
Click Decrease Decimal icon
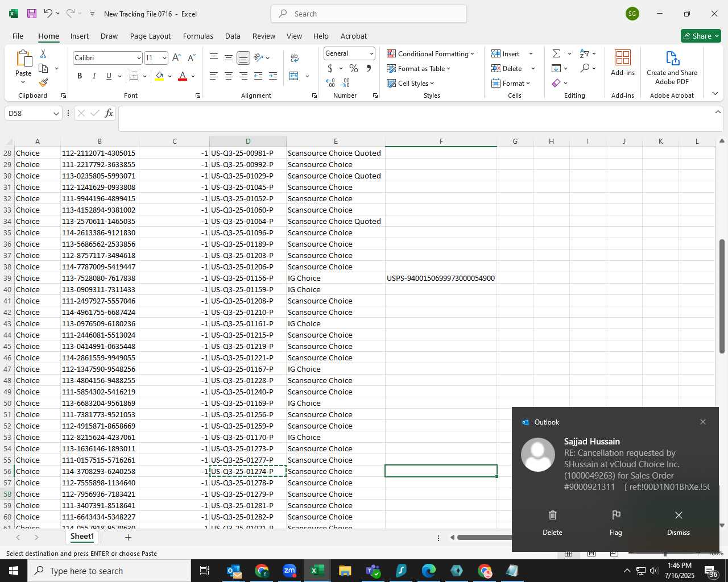click(346, 83)
